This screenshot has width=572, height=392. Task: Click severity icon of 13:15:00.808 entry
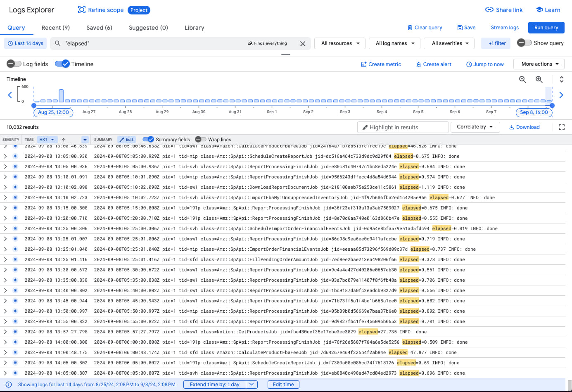pyautogui.click(x=15, y=208)
